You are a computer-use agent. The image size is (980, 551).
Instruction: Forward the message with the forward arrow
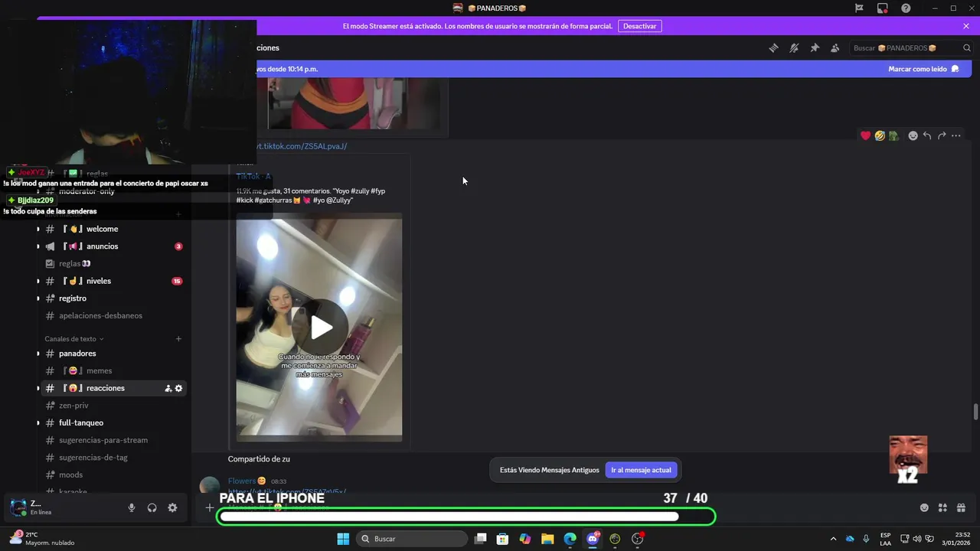942,135
